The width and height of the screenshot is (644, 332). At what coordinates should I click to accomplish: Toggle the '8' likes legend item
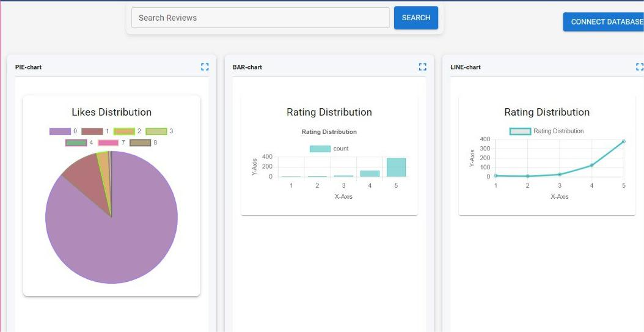140,142
